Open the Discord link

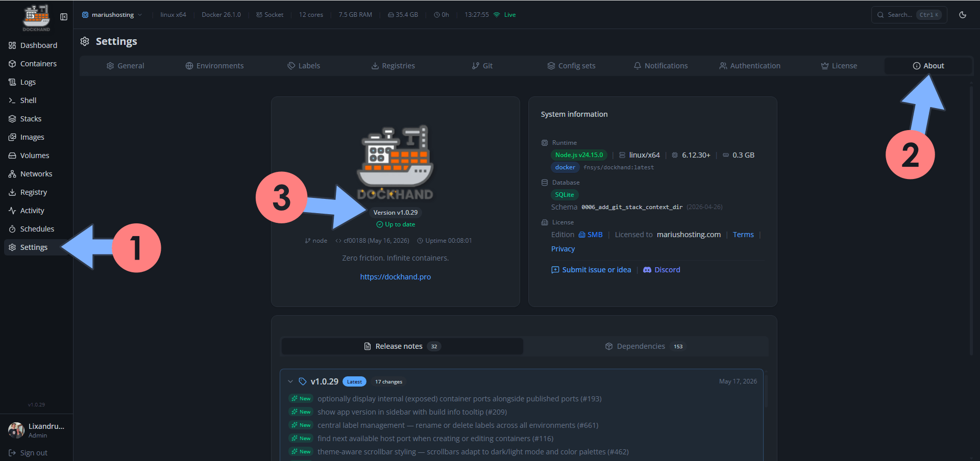(661, 270)
